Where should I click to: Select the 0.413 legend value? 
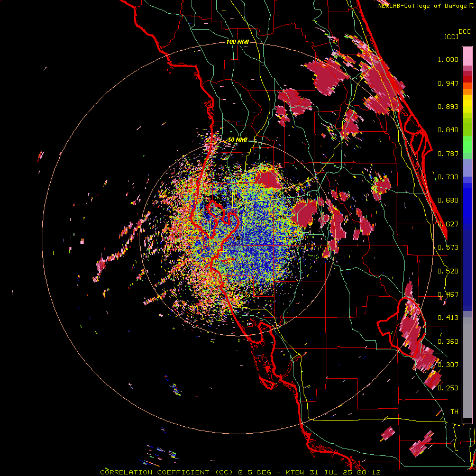click(x=448, y=318)
